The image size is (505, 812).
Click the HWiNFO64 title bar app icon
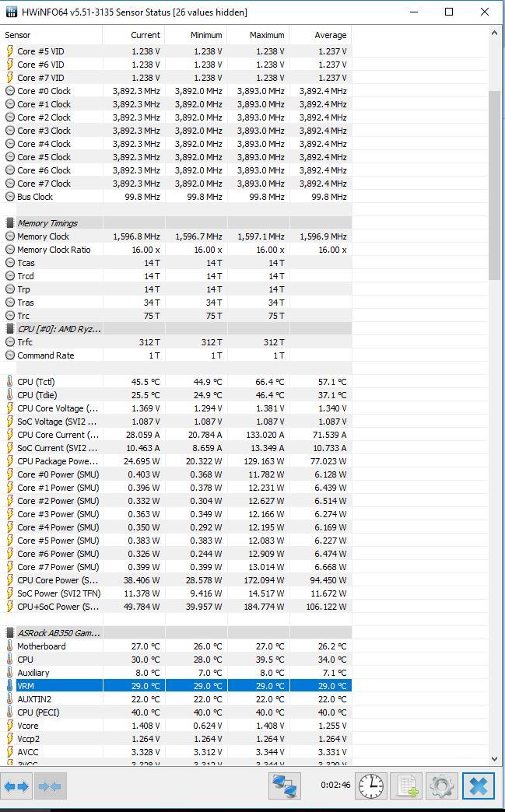[12, 12]
